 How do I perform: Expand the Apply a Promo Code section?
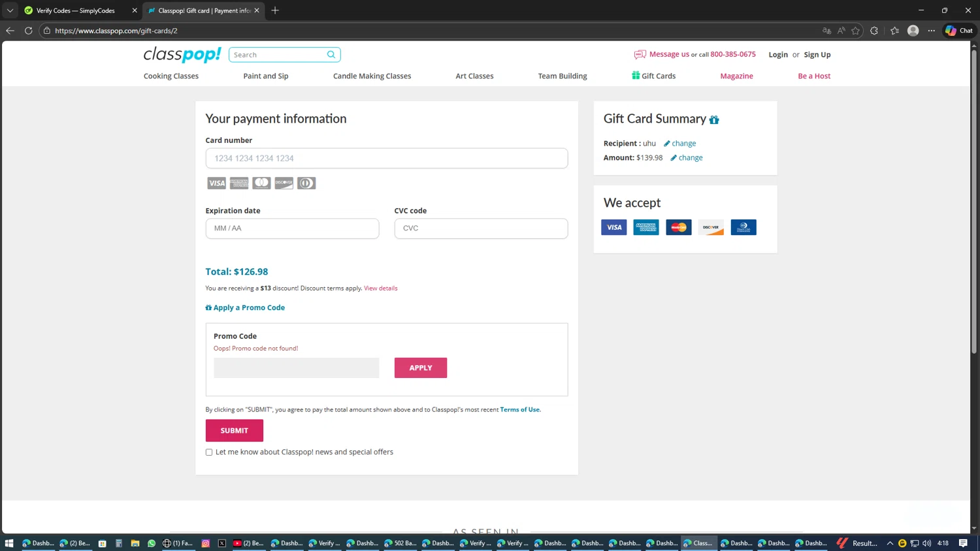point(245,307)
